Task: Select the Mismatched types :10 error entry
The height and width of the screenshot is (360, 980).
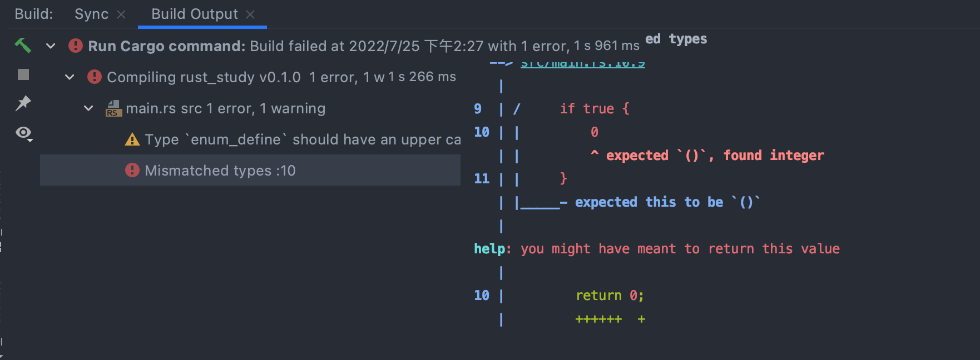Action: click(220, 171)
